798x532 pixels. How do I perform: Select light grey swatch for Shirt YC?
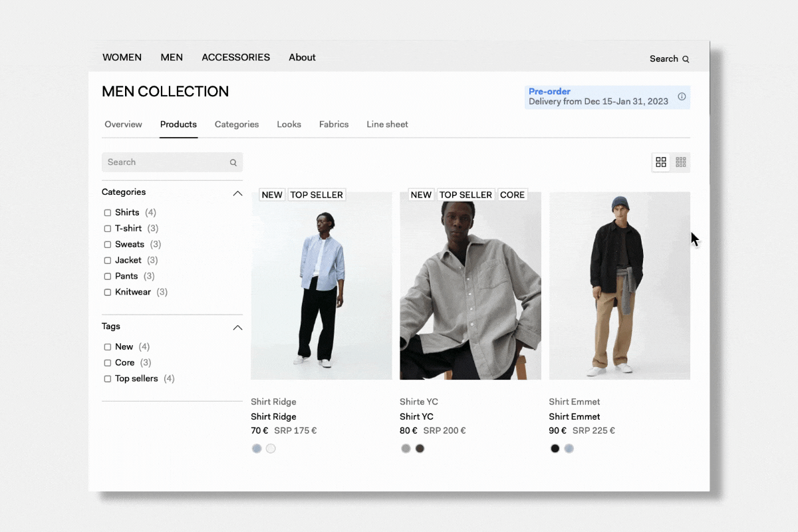click(406, 449)
